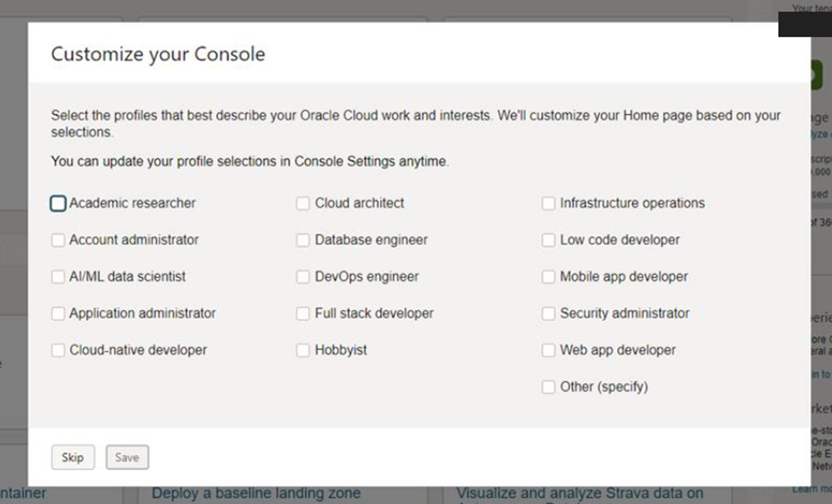Open 'Deploy a baseline landing zone' in background page
Viewport: 832px width, 504px height.
tap(256, 493)
